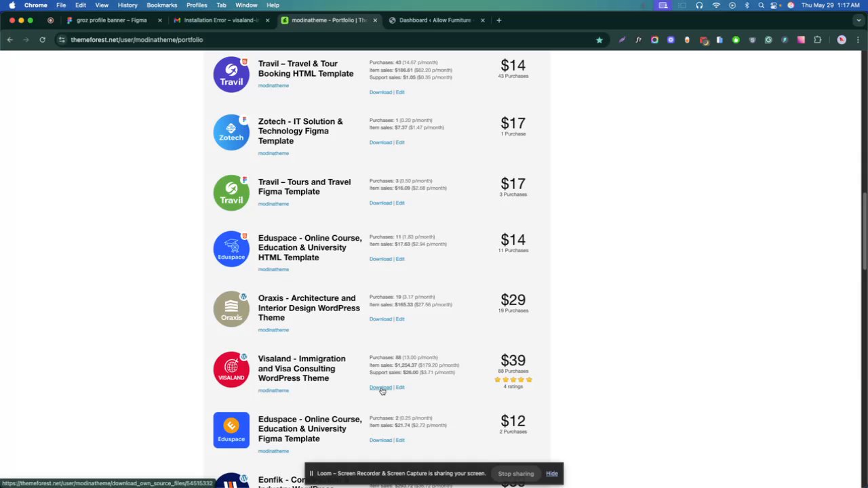Click the page vertical scrollbar thumb

click(864, 230)
